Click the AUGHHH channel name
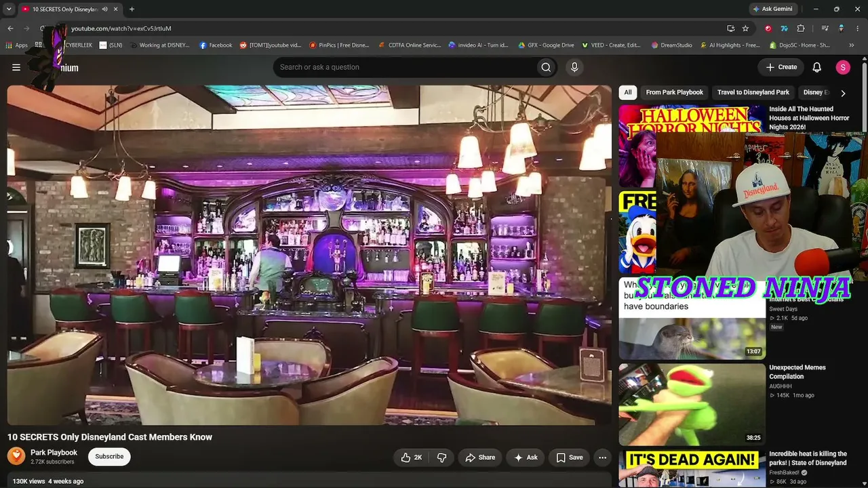Screen dimensions: 868x488 click(781, 386)
